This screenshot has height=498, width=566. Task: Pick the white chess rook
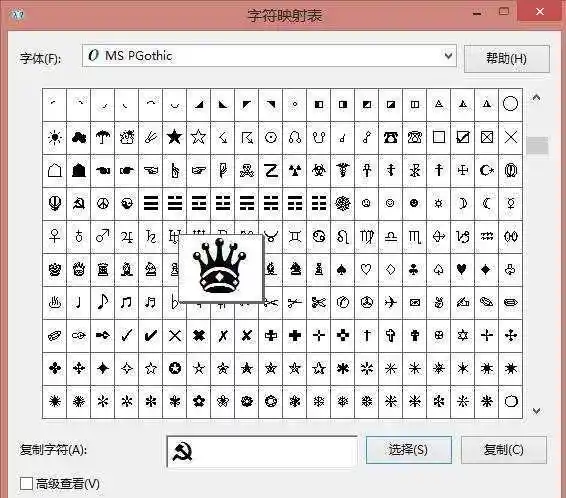coord(103,270)
